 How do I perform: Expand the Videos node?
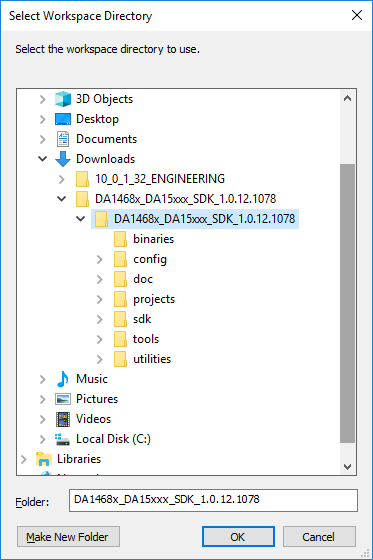point(43,419)
